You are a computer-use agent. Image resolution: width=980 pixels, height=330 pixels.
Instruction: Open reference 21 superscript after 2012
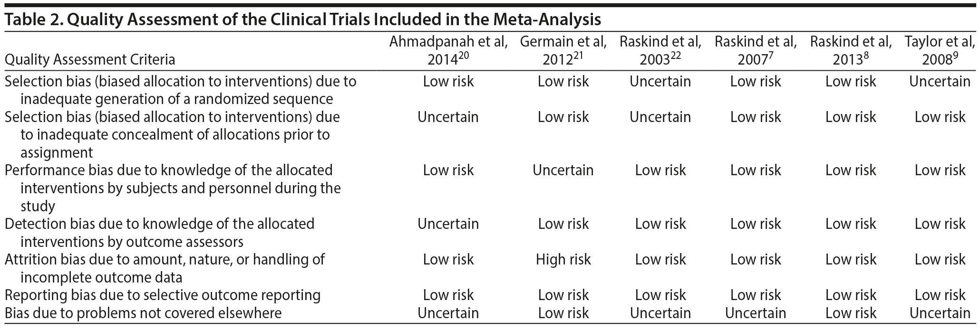click(x=578, y=56)
